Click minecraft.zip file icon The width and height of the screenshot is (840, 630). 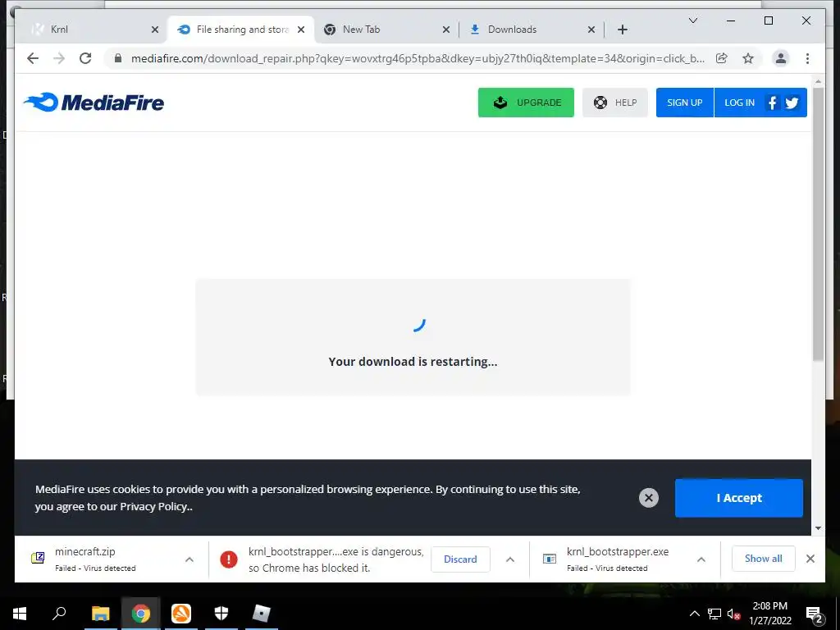coord(38,558)
